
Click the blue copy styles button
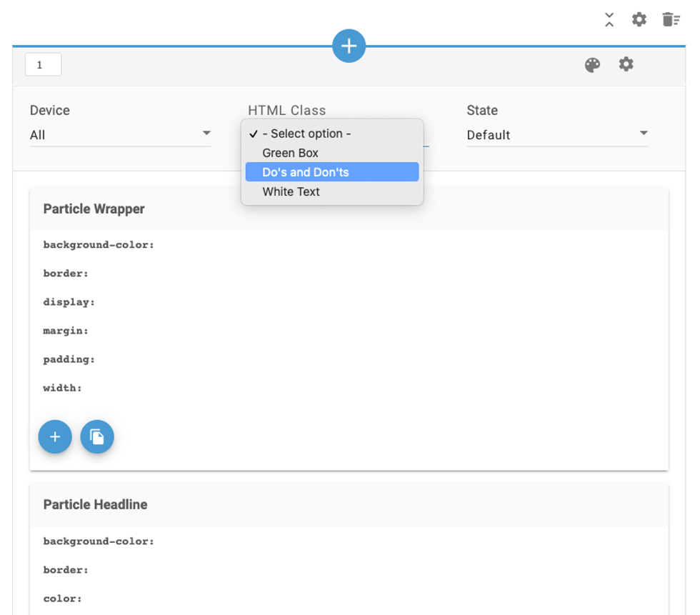[x=97, y=436]
